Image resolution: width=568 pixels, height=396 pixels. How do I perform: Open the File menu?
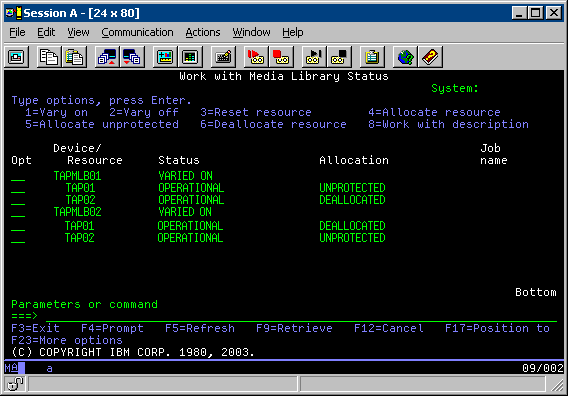[17, 32]
